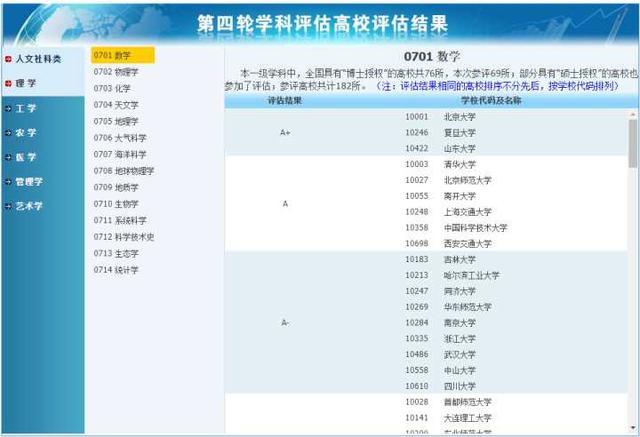This screenshot has height=437, width=640.
Task: Select discipline 0708 地球物理学
Action: pyautogui.click(x=124, y=171)
